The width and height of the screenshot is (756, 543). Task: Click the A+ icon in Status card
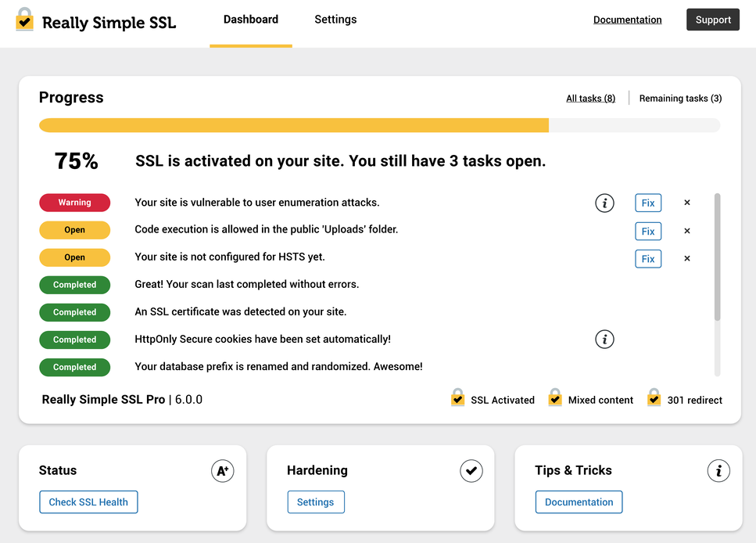coord(223,471)
